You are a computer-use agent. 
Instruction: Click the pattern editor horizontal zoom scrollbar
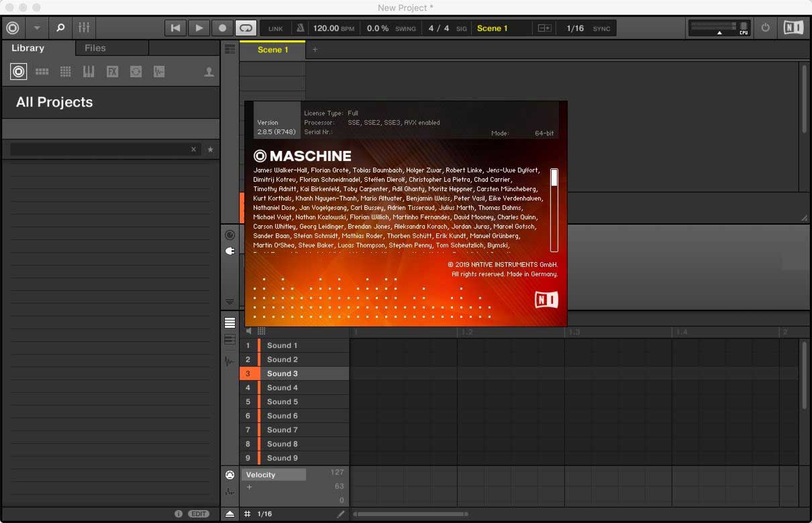[411, 514]
